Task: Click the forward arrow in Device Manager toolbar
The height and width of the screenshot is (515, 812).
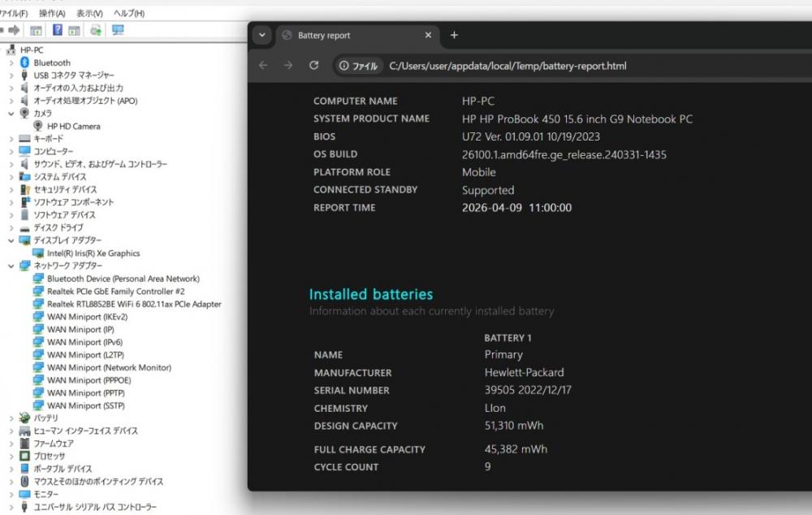Action: [14, 30]
